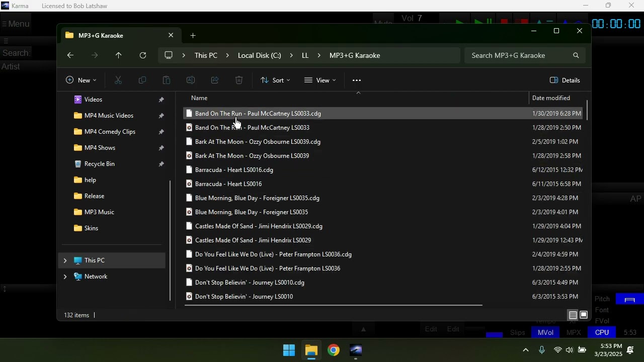The width and height of the screenshot is (644, 362).
Task: Expand chevron after LL breadcrumb
Action: point(319,55)
